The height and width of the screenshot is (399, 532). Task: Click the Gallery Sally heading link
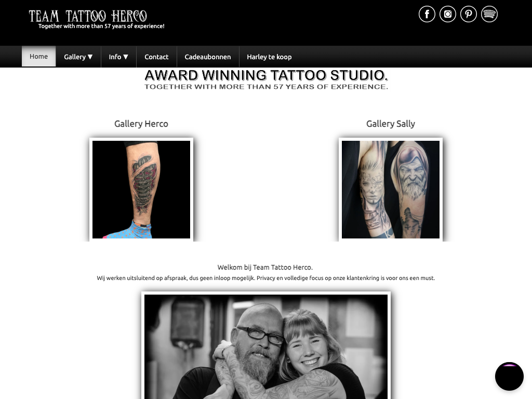391,124
